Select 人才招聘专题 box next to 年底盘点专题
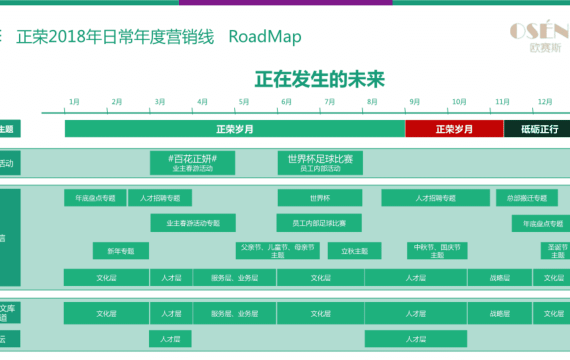Screen dimensions: 570x360 160,198
